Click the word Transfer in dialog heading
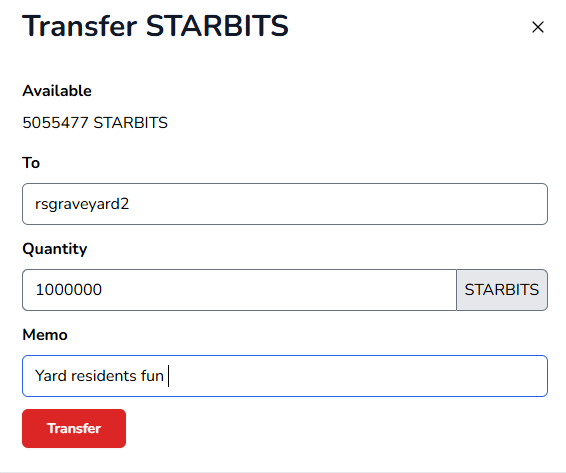Viewport: 566px width, 473px height. pos(80,26)
